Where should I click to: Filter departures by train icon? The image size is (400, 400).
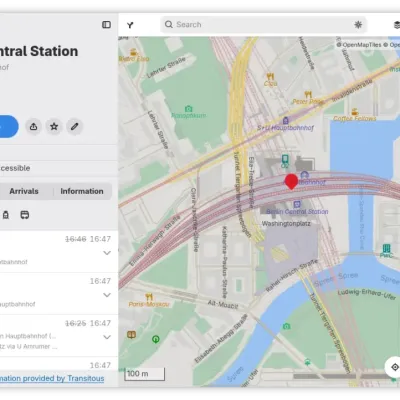(x=6, y=215)
